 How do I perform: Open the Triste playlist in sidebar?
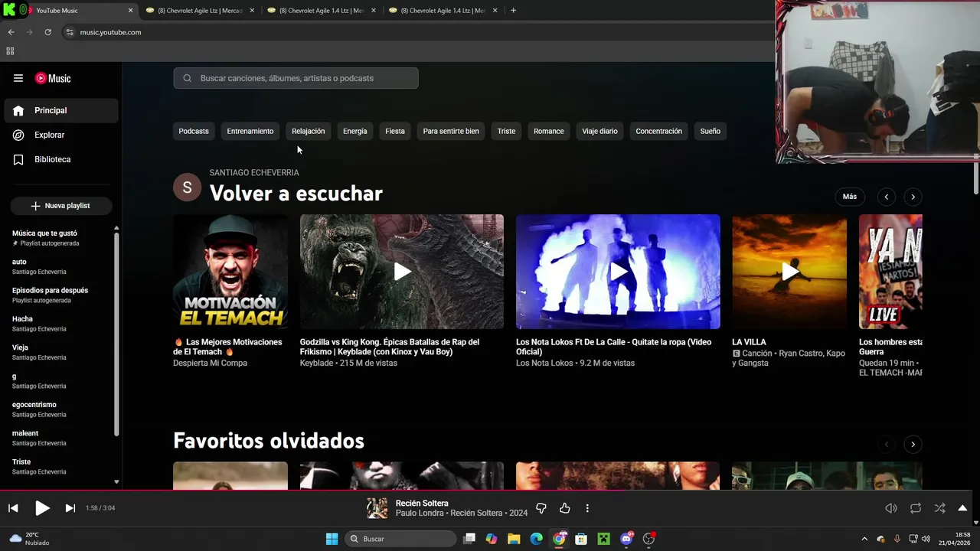(61, 466)
